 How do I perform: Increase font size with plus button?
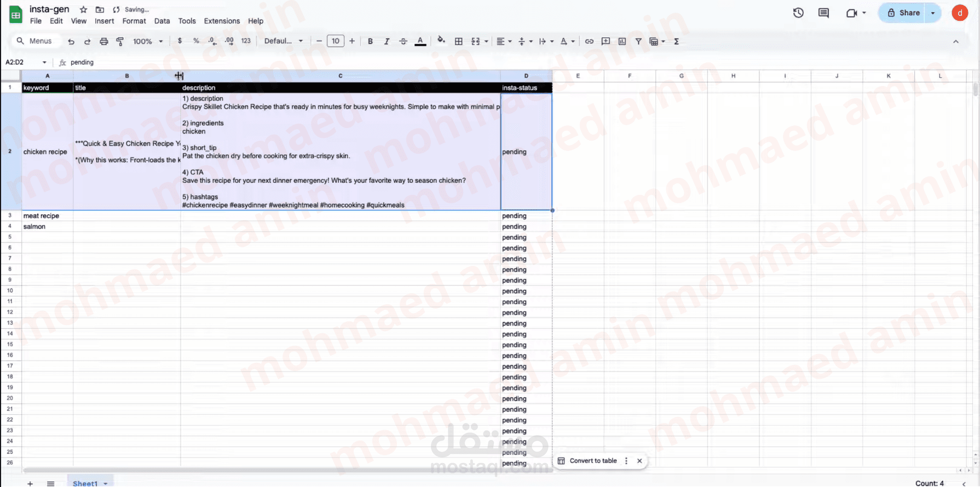pyautogui.click(x=352, y=41)
